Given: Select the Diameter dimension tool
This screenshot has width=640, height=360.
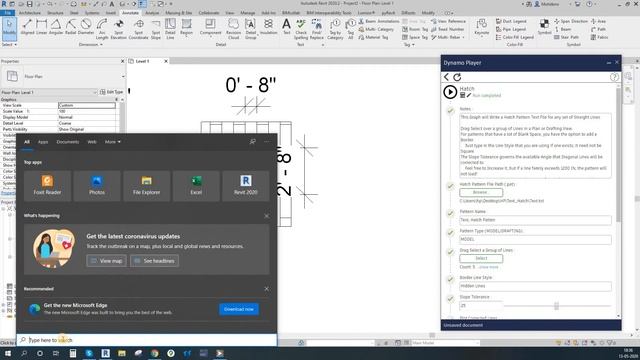Looking at the screenshot, I should [86, 27].
